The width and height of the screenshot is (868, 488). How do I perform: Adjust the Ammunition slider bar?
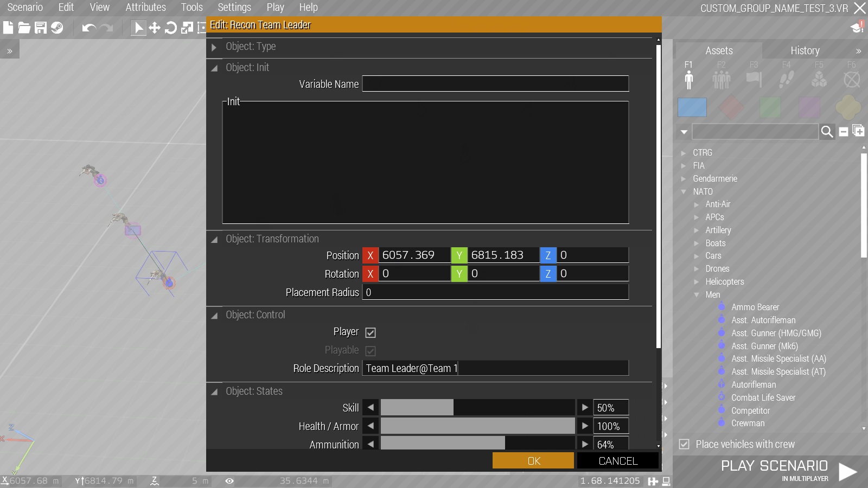pyautogui.click(x=477, y=444)
